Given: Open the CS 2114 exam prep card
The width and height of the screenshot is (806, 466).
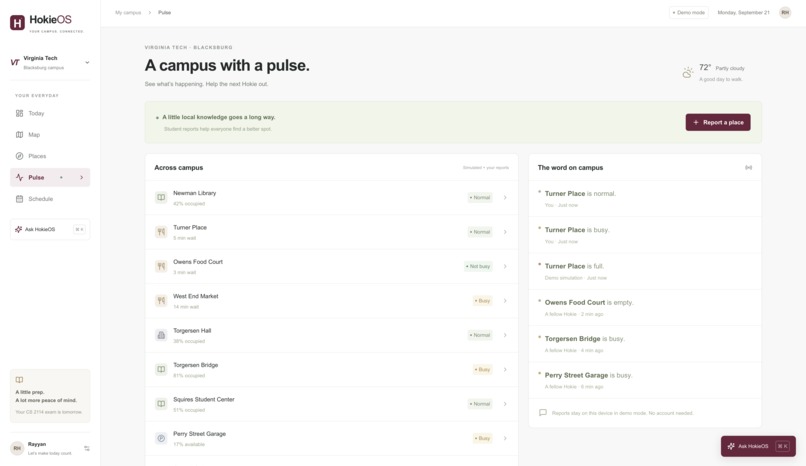Looking at the screenshot, I should point(50,396).
